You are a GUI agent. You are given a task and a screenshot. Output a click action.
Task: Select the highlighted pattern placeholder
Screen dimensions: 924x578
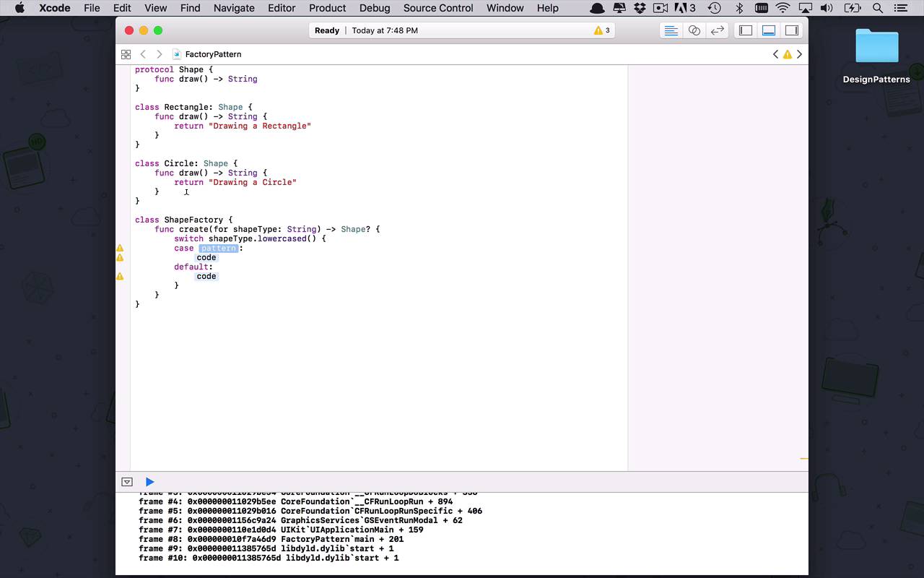tap(219, 248)
